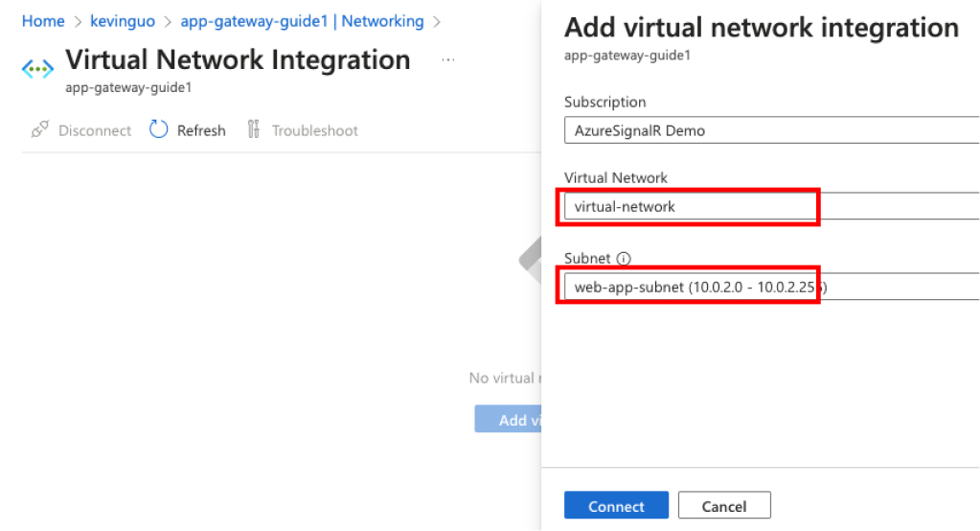Screen dimensions: 980x531
Task: Click the gray diamond placeholder icon
Action: point(530,259)
